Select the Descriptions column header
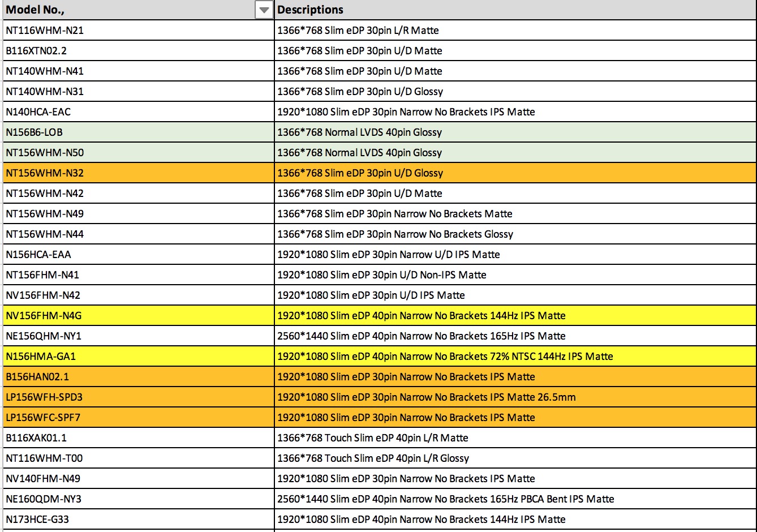The height and width of the screenshot is (532, 757). [515, 10]
